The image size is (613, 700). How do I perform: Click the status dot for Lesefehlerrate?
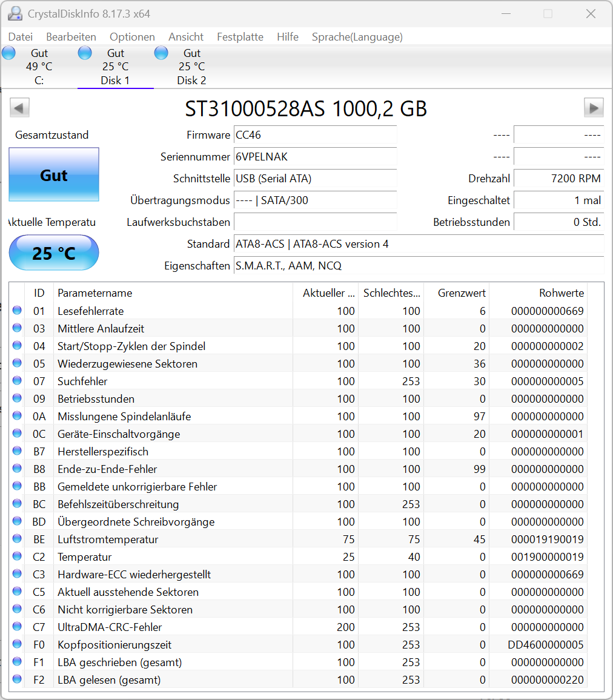[17, 310]
